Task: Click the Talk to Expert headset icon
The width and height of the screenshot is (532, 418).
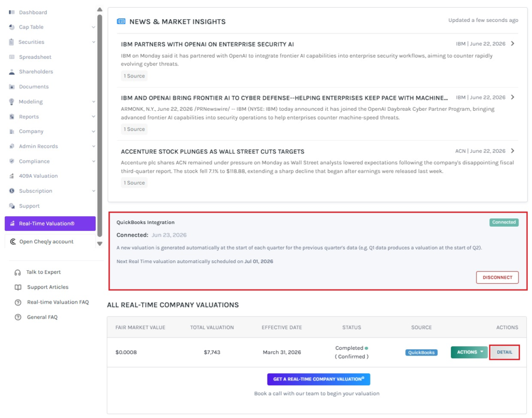Action: tap(18, 272)
